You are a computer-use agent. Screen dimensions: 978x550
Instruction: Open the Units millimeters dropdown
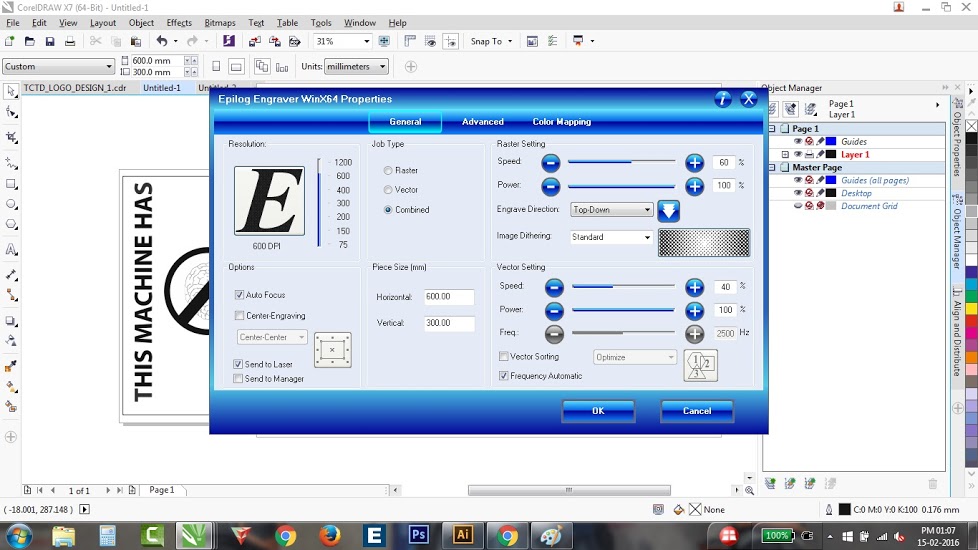point(356,67)
